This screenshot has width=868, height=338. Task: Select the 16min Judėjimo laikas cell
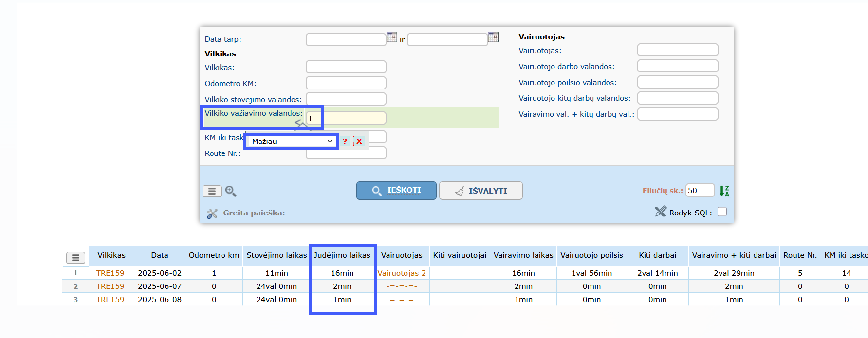click(x=342, y=273)
